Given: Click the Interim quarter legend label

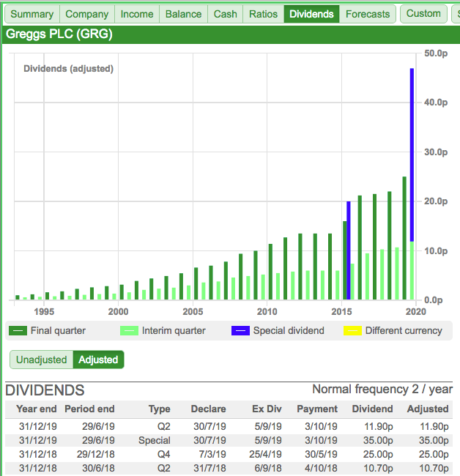Looking at the screenshot, I should pyautogui.click(x=174, y=330).
